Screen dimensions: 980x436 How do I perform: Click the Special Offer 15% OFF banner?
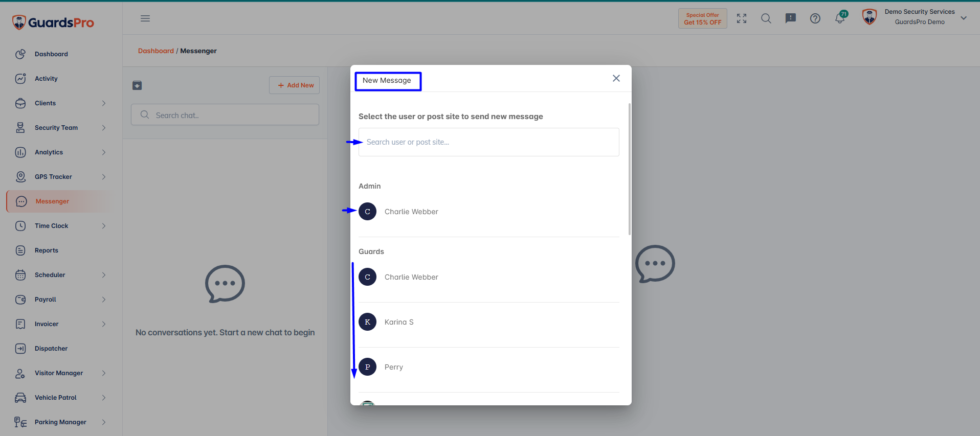703,18
